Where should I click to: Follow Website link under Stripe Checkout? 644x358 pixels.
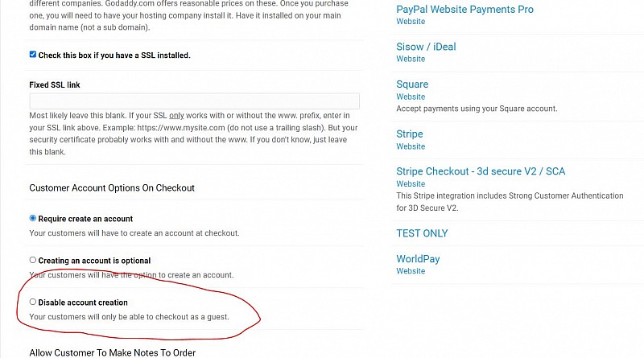[411, 184]
